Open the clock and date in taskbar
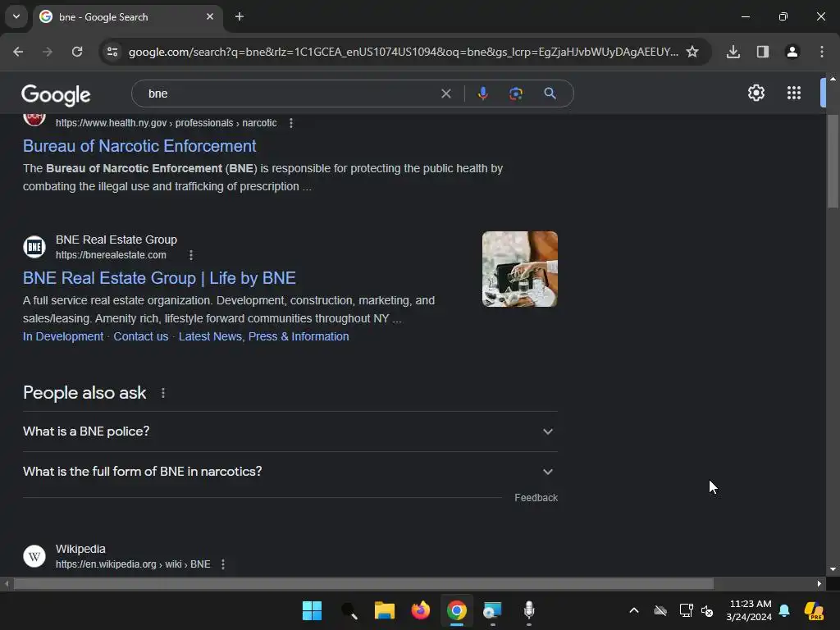This screenshot has height=630, width=840. coord(749,610)
